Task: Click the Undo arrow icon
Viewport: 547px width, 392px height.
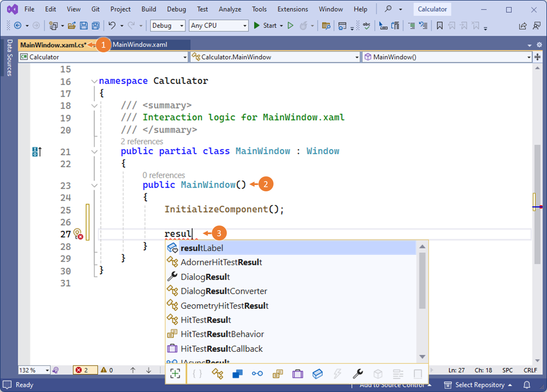Action: pos(112,25)
